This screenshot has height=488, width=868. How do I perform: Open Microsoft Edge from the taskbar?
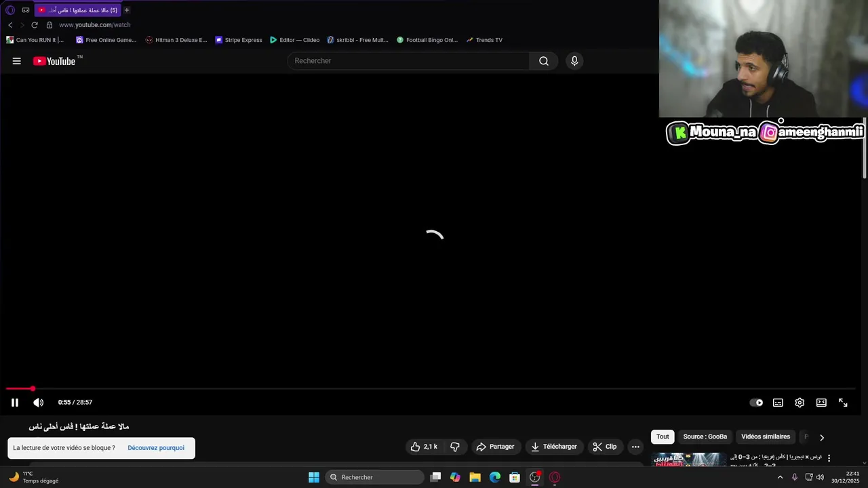pyautogui.click(x=495, y=477)
